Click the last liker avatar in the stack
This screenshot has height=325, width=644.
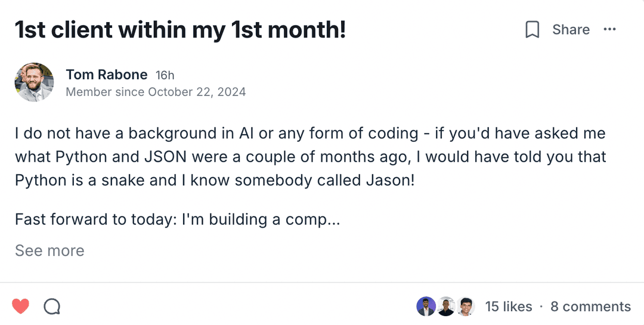pos(466,307)
